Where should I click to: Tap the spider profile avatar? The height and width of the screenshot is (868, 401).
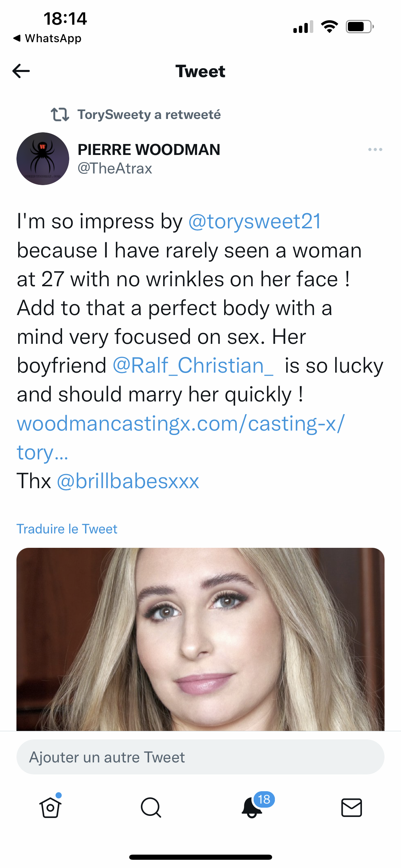43,159
